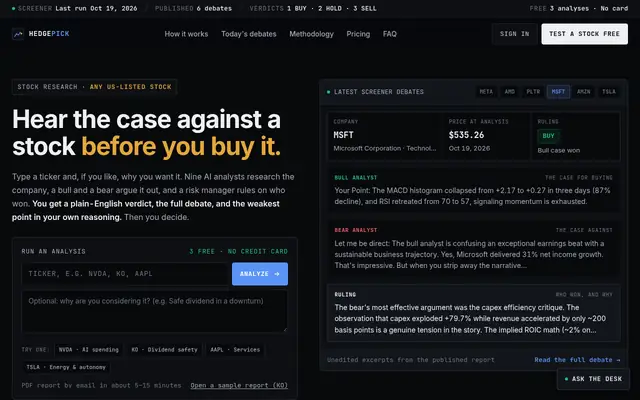Click the RUN AN ANALYSIS label
640x400 pixels.
pyautogui.click(x=53, y=251)
